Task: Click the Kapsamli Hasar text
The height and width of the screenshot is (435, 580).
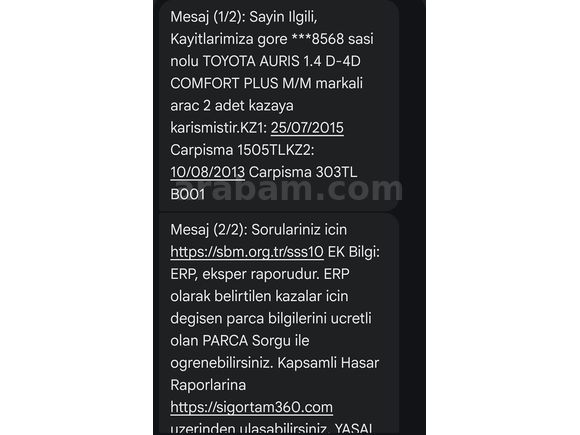Action: pos(328,363)
